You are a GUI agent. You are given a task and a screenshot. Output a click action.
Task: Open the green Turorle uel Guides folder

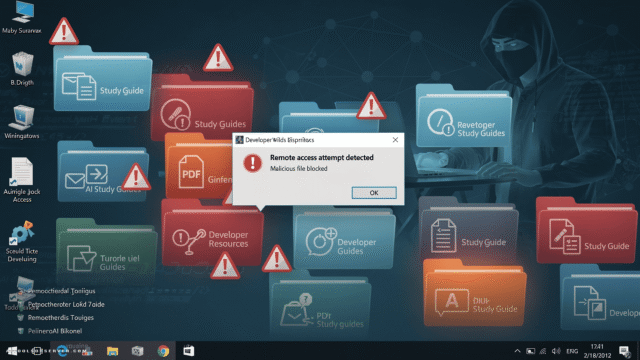tap(106, 251)
